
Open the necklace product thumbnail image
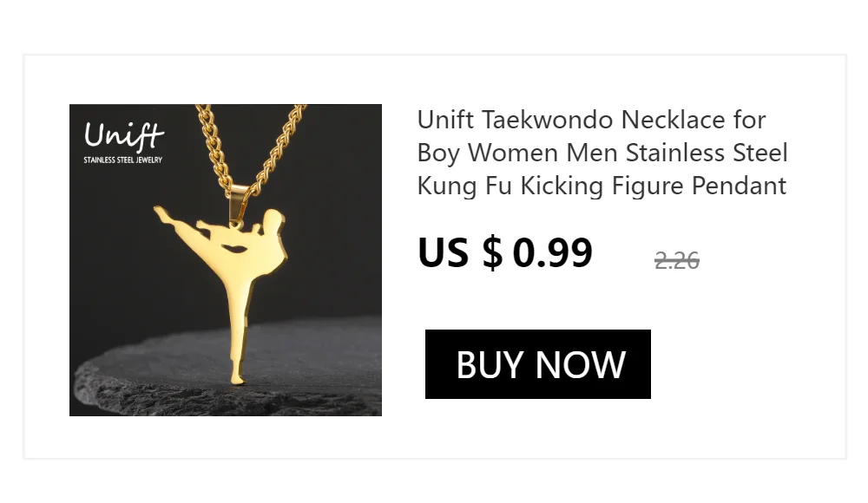tap(226, 260)
